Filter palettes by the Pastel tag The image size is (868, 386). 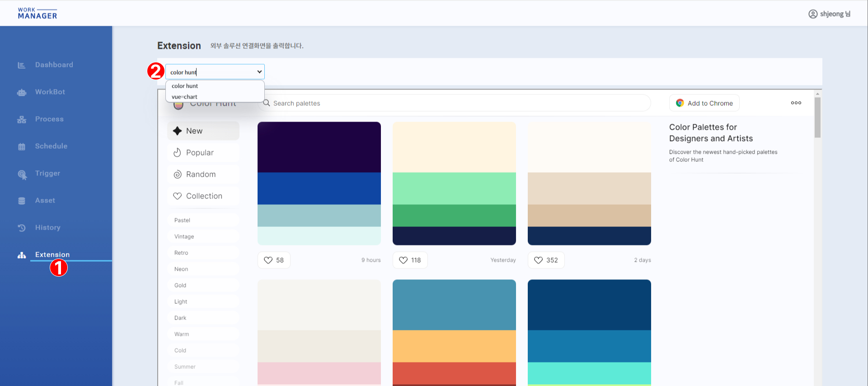click(x=203, y=220)
